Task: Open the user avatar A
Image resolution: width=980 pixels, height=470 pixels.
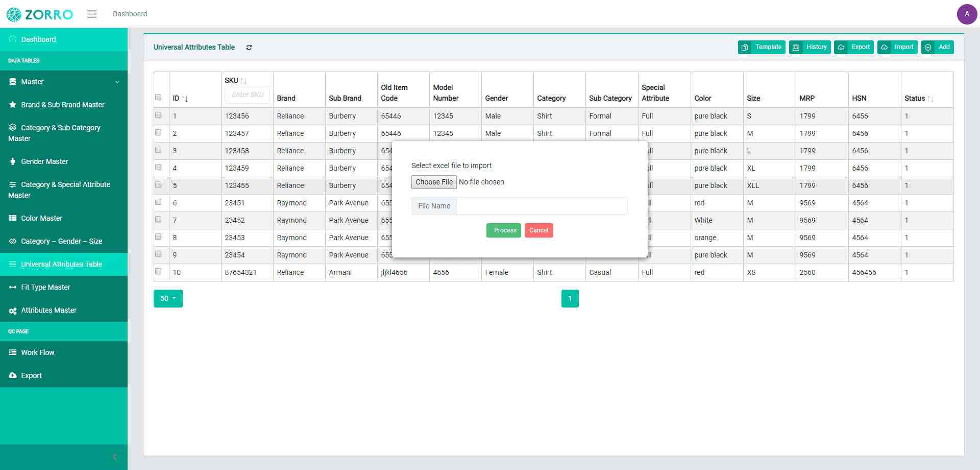Action: click(967, 14)
